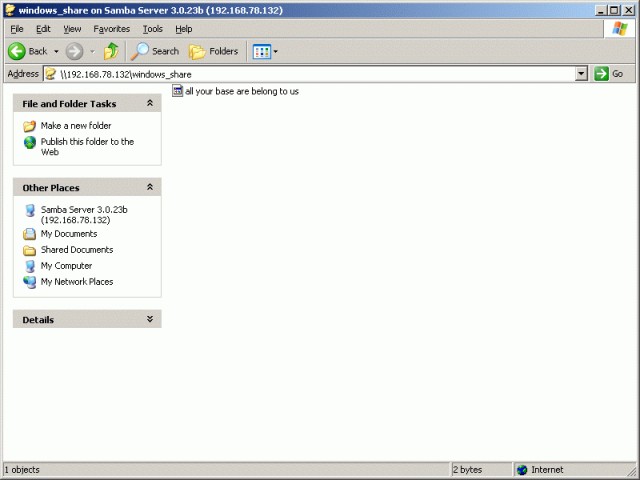Click the Samba Server computer icon

(29, 210)
